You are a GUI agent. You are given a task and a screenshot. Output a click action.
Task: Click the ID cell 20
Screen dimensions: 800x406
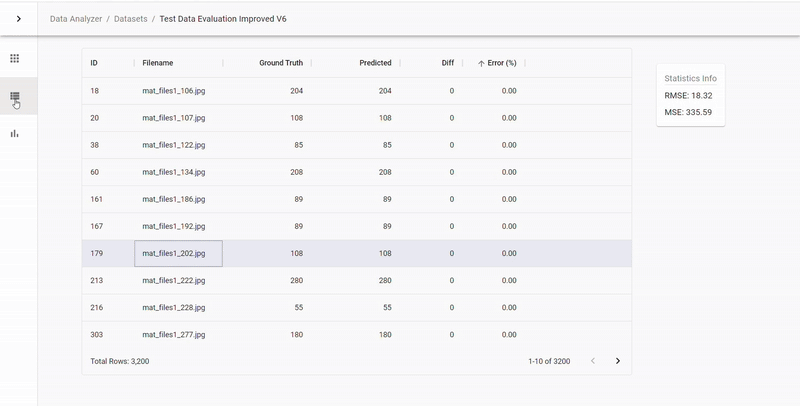108,118
